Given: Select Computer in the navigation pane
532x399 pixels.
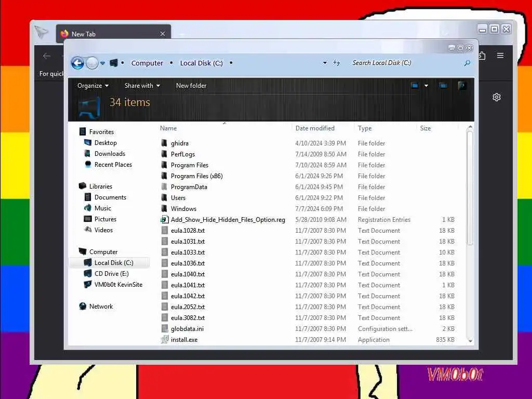Looking at the screenshot, I should (103, 252).
